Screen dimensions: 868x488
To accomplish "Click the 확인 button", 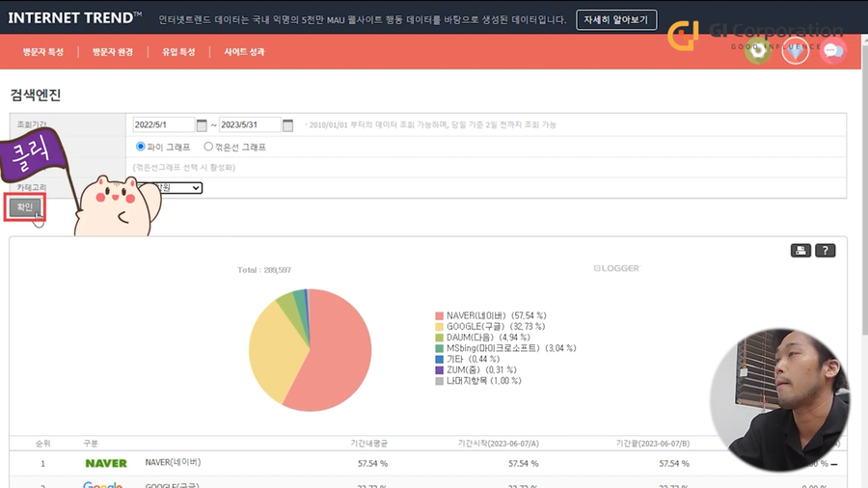I will (x=25, y=207).
